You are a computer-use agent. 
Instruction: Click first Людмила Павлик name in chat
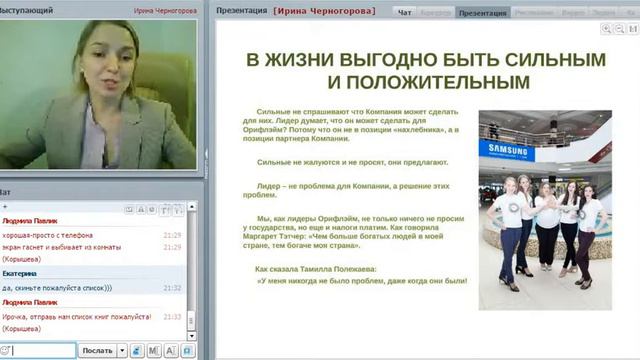(30, 221)
